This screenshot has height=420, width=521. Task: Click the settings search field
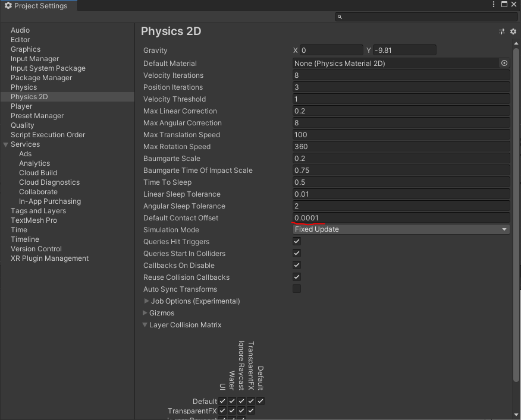tap(426, 17)
